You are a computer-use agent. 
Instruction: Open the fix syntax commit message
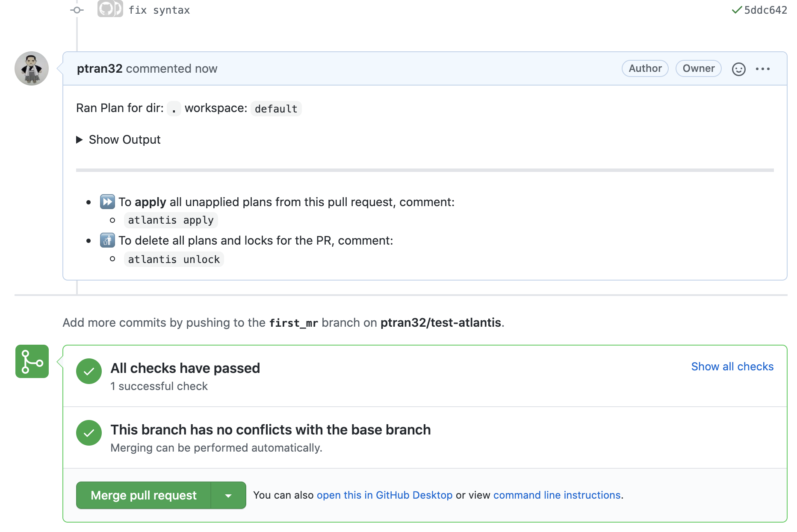159,10
